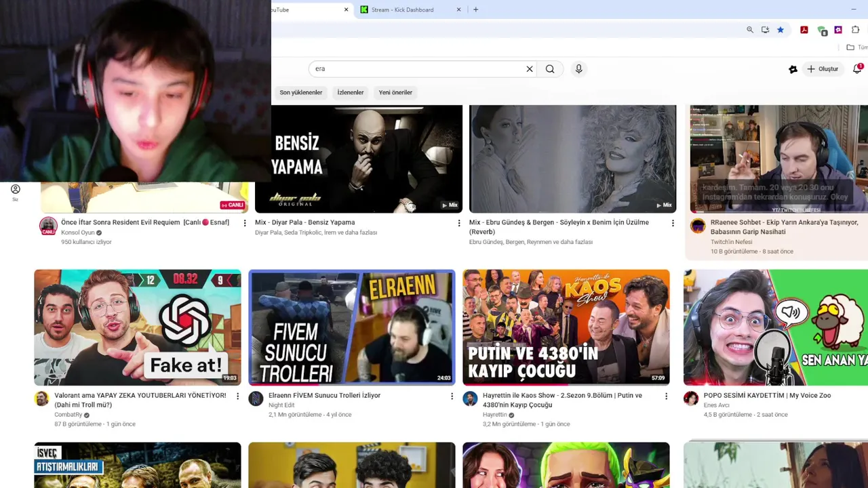Screen dimensions: 868x488
Task: Select the İzlenenler filter chip
Action: pos(351,92)
